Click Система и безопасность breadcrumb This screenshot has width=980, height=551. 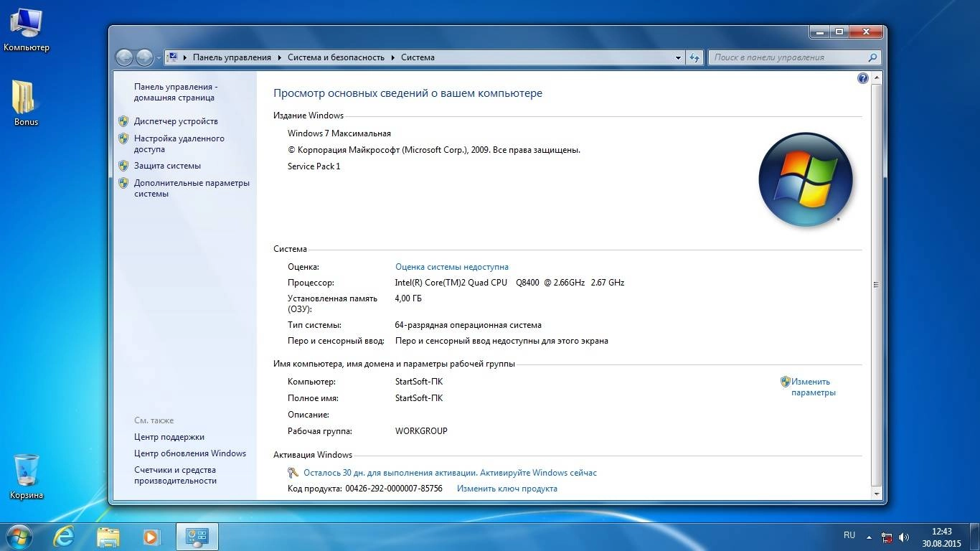[336, 57]
